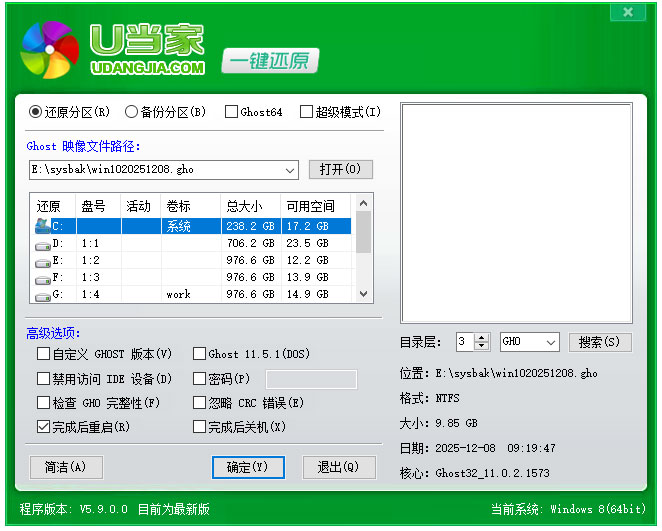Click the 简洁(A) button

[x=66, y=467]
